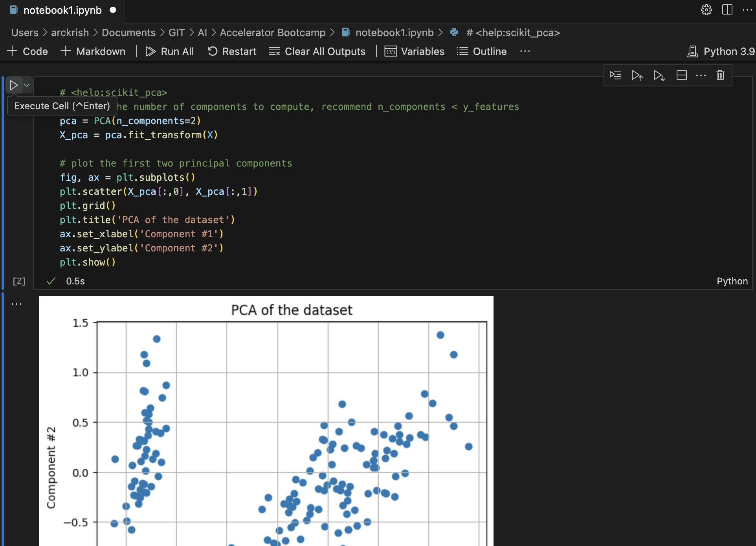Execute above cells icon in the cell toolbar
Image resolution: width=756 pixels, height=546 pixels.
pyautogui.click(x=637, y=75)
